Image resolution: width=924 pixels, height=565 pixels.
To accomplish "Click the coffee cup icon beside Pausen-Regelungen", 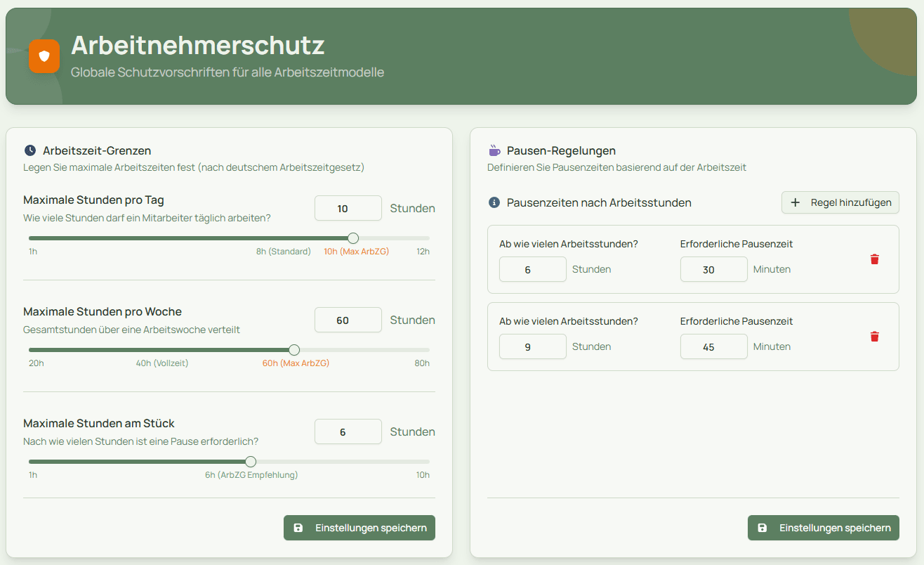I will tap(494, 150).
